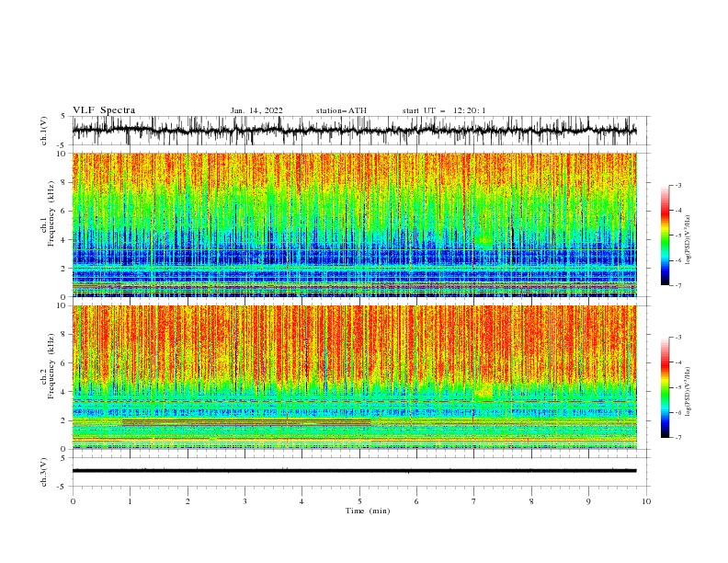The height and width of the screenshot is (563, 728).
Task: Click the ch.3 flat voltage trace
Action: [x=354, y=471]
